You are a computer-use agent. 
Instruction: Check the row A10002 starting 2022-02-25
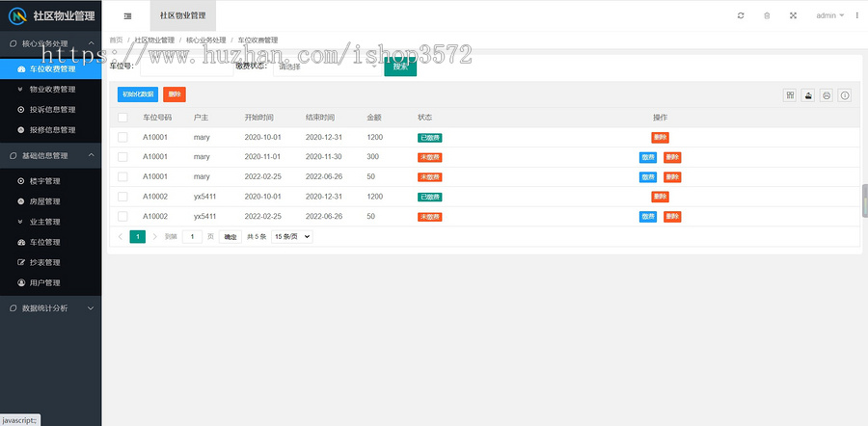pos(122,216)
